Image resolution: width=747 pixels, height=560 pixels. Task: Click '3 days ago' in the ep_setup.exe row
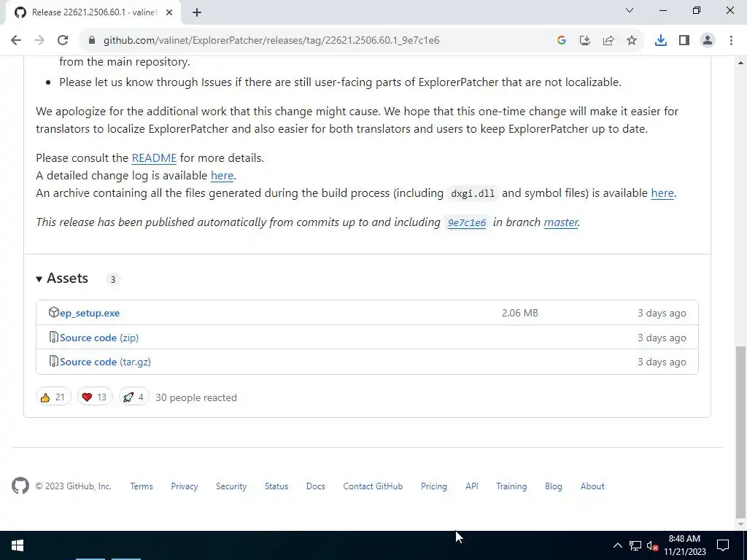(x=662, y=314)
